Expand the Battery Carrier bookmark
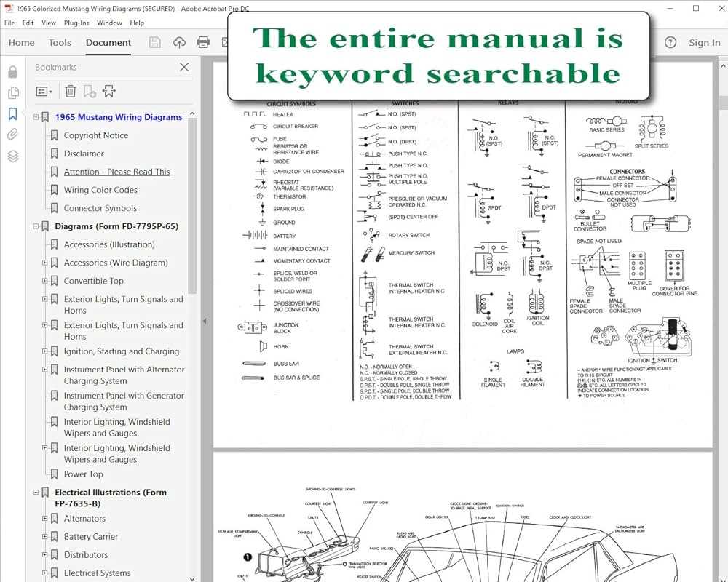 [x=44, y=536]
